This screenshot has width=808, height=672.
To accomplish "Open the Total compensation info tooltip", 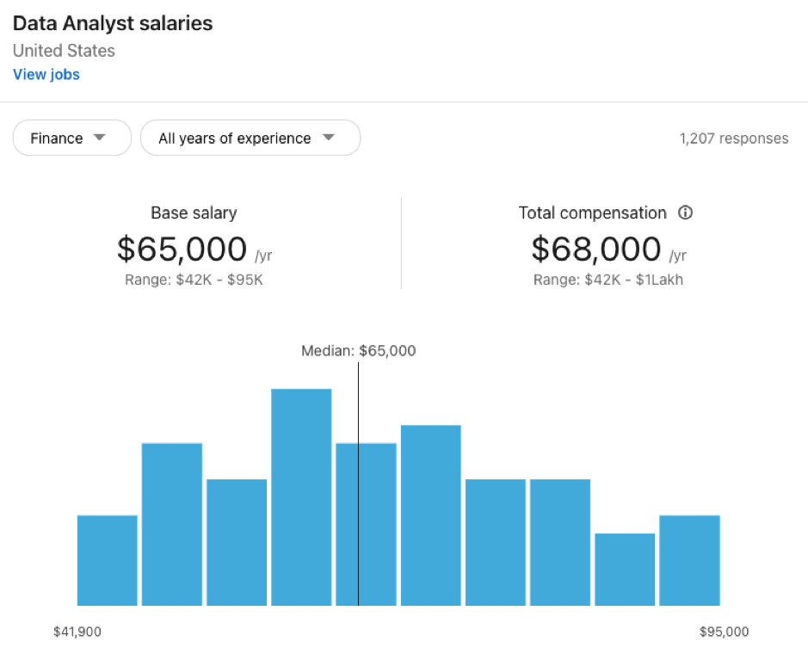I will click(x=685, y=213).
